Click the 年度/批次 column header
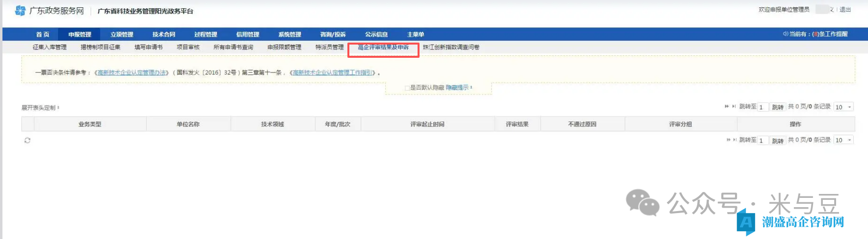Screen dimensions: 868x239 [338, 124]
